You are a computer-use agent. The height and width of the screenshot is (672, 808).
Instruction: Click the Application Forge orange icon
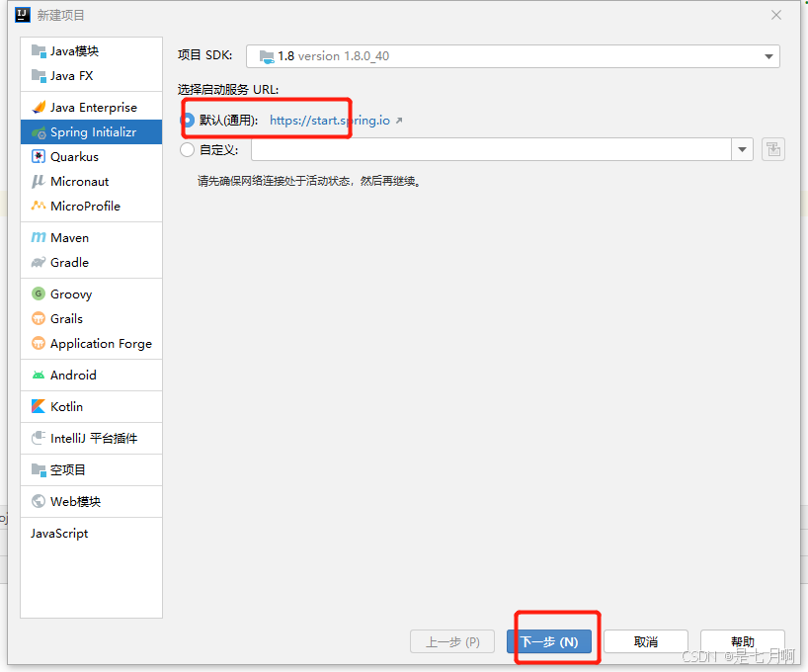point(39,343)
